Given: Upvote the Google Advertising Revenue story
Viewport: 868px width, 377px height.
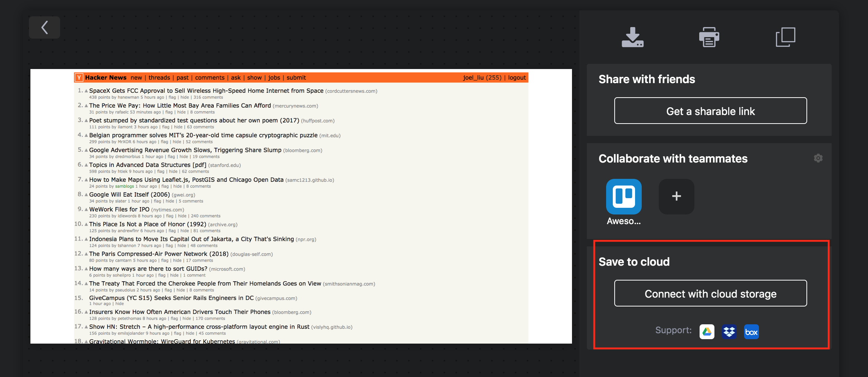Looking at the screenshot, I should pos(86,150).
